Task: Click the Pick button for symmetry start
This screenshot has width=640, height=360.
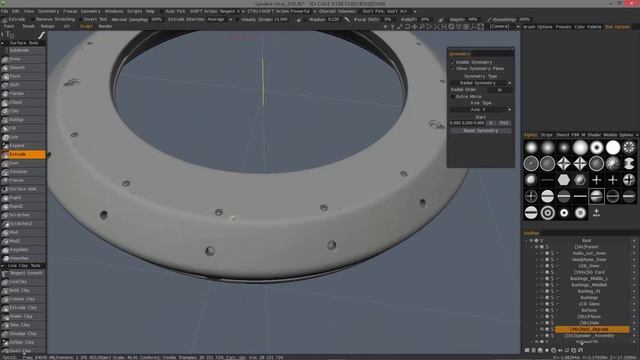Action: [x=504, y=123]
